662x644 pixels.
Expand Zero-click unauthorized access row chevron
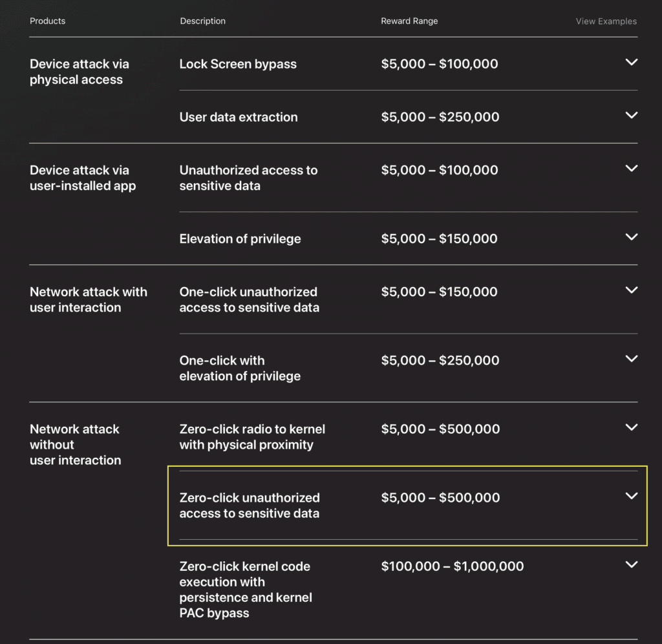coord(632,496)
